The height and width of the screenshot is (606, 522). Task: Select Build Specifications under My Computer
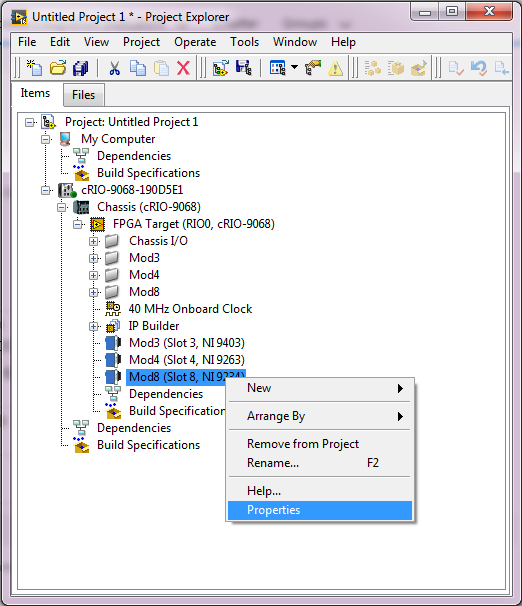click(148, 173)
